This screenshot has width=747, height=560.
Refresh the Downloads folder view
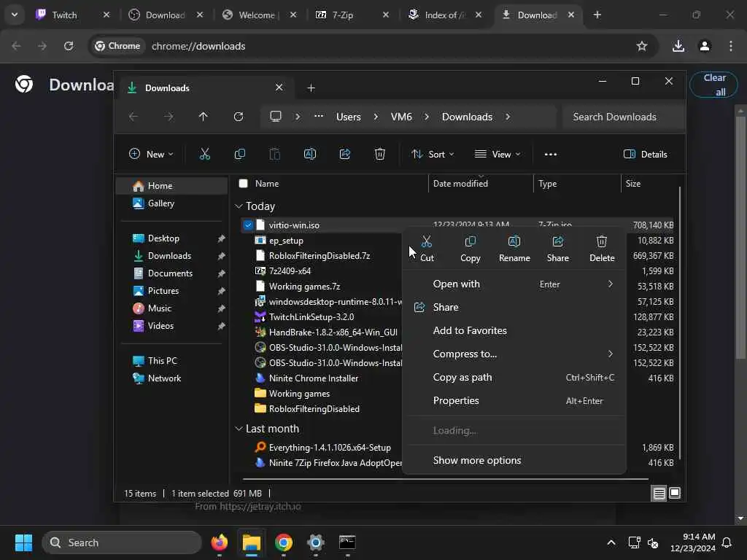(x=239, y=117)
